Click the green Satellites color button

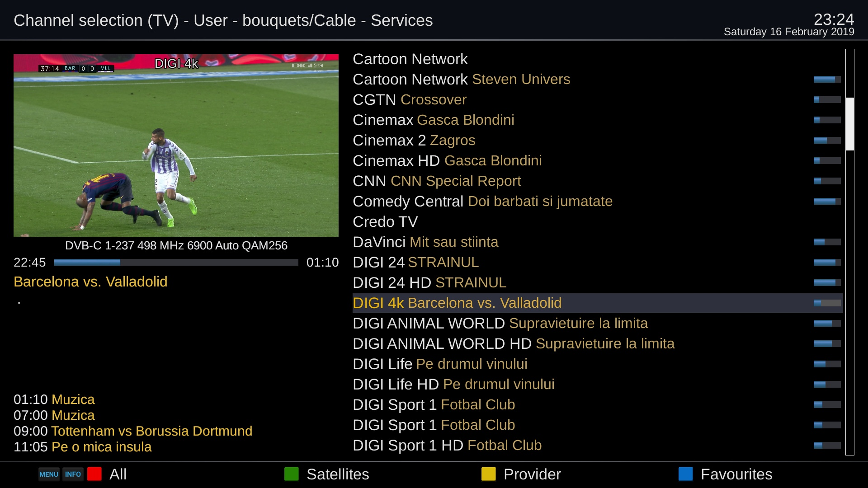coord(292,474)
